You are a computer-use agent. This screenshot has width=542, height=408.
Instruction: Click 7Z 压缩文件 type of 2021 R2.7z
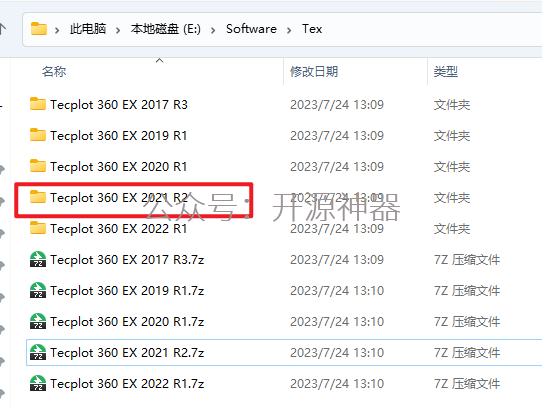pos(467,353)
